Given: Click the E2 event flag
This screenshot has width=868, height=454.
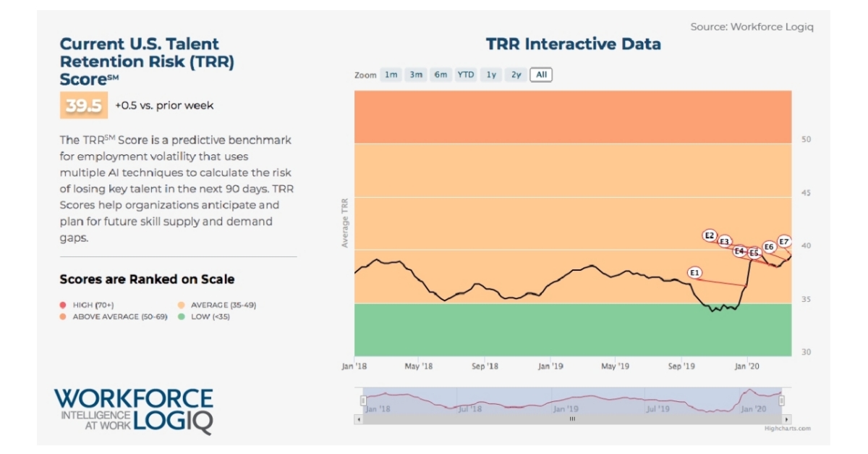Looking at the screenshot, I should (710, 235).
